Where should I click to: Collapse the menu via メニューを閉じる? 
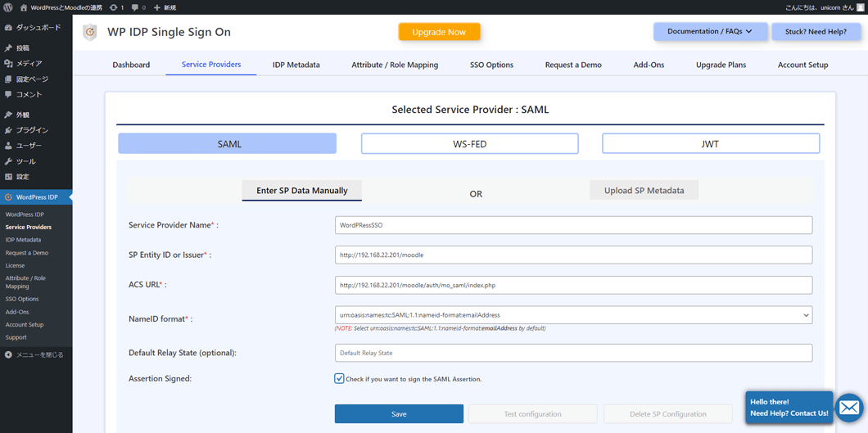coord(34,354)
